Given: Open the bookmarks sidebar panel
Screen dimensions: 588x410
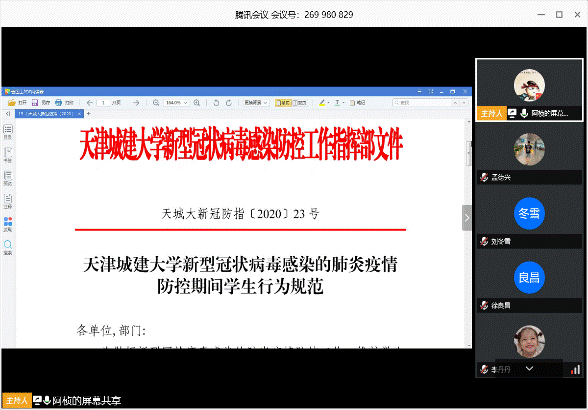Looking at the screenshot, I should pos(8,155).
